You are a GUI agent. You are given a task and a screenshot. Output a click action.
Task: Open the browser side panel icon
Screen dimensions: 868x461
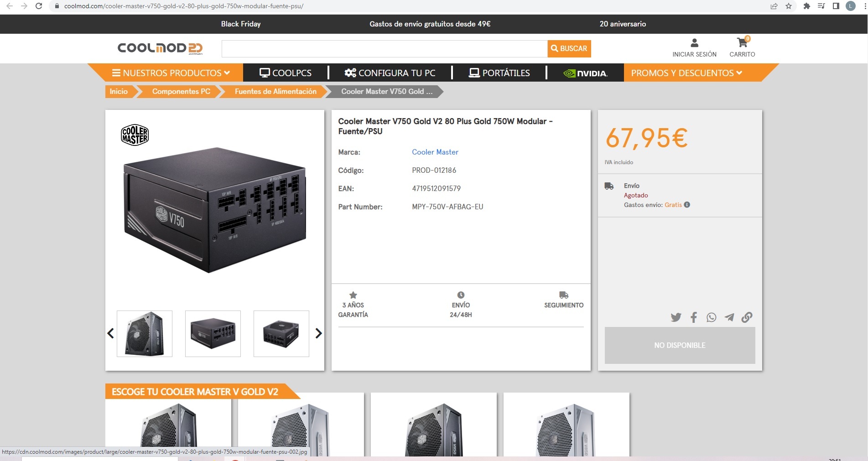click(x=836, y=6)
